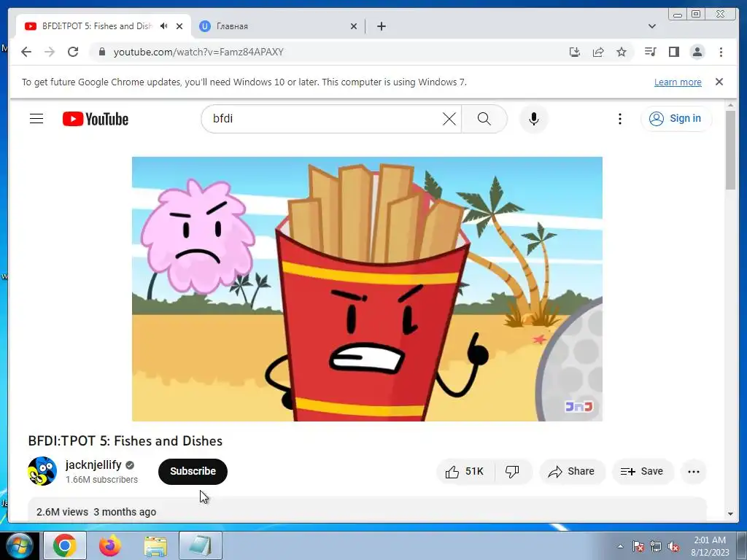Open the notepad app in the taskbar
747x560 pixels.
click(201, 545)
